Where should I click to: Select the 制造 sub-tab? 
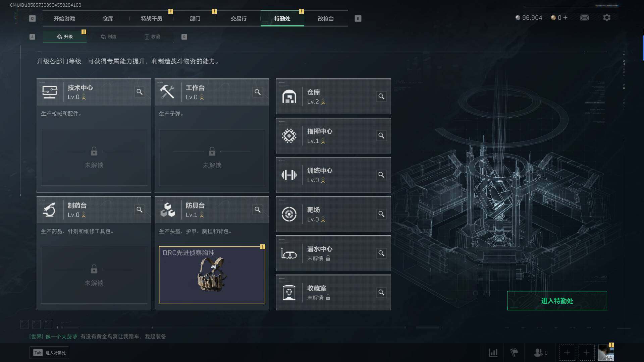pyautogui.click(x=108, y=37)
